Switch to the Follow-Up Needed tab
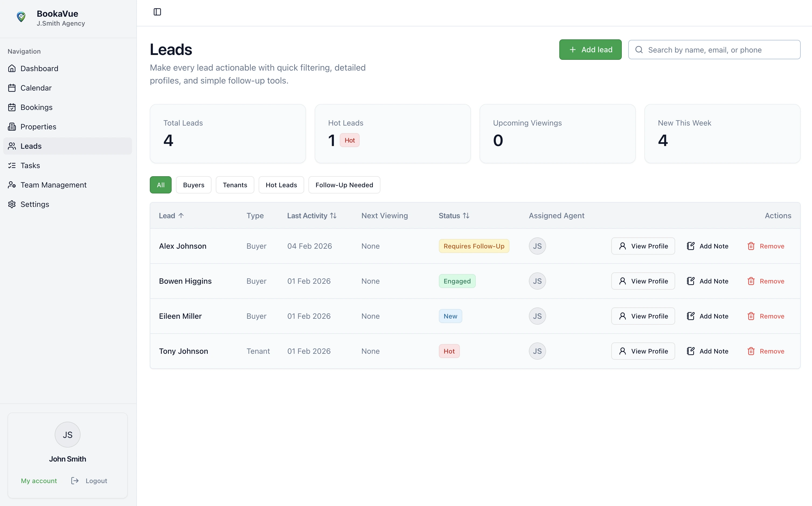The image size is (812, 506). pos(344,185)
